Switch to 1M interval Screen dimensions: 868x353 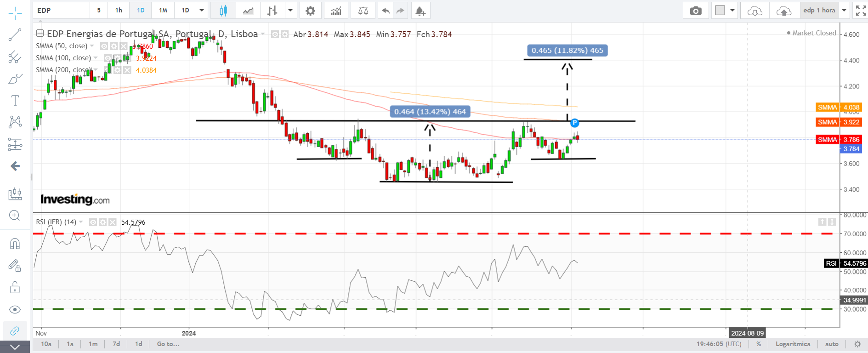pyautogui.click(x=163, y=10)
